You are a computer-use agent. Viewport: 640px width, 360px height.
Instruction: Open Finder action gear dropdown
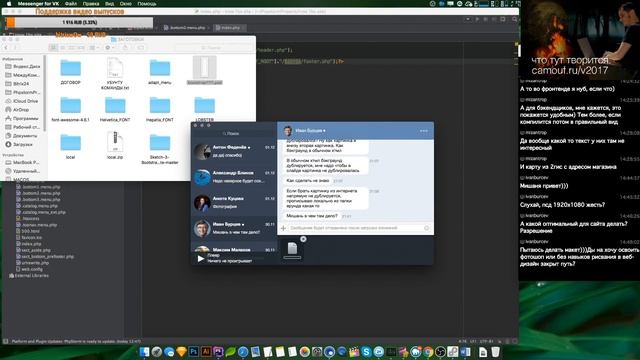(109, 48)
